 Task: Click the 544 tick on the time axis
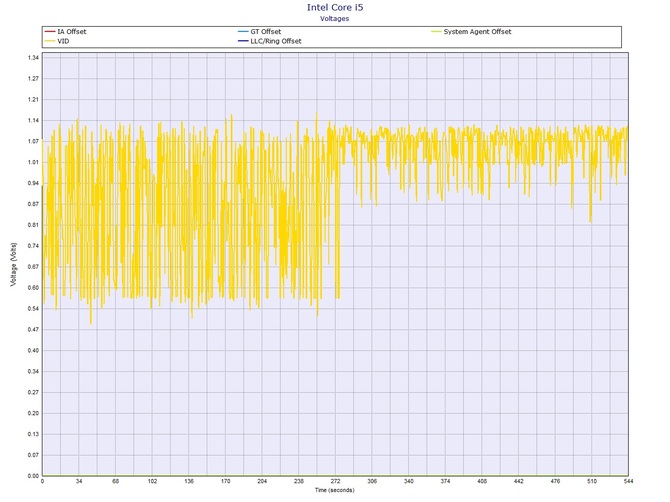click(629, 481)
